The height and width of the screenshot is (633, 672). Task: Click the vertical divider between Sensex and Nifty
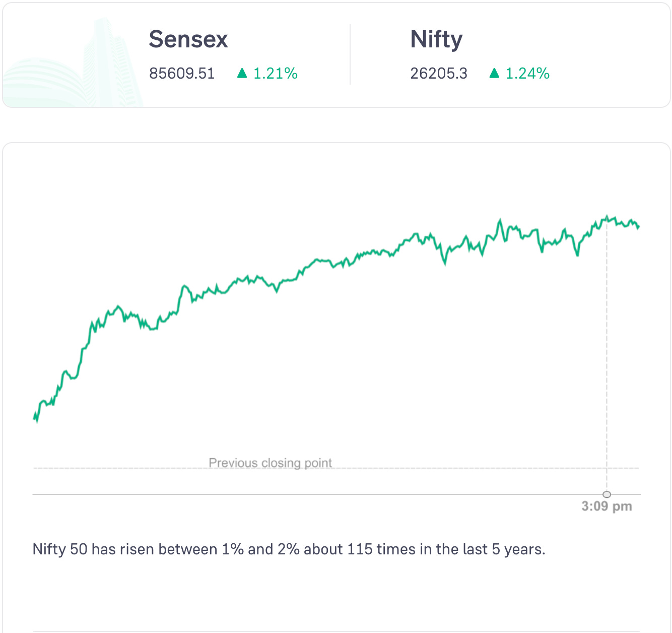[350, 54]
